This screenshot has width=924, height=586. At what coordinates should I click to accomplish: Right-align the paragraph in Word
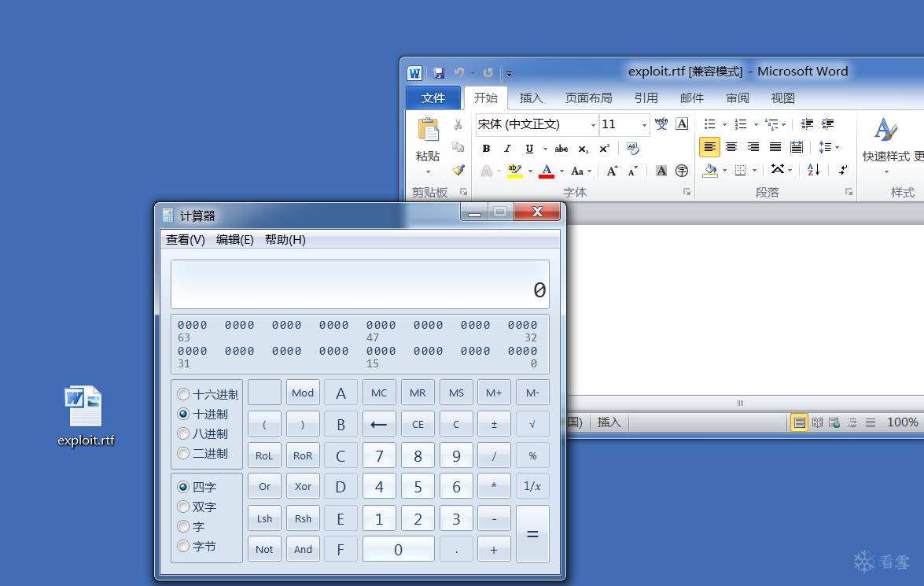click(753, 147)
